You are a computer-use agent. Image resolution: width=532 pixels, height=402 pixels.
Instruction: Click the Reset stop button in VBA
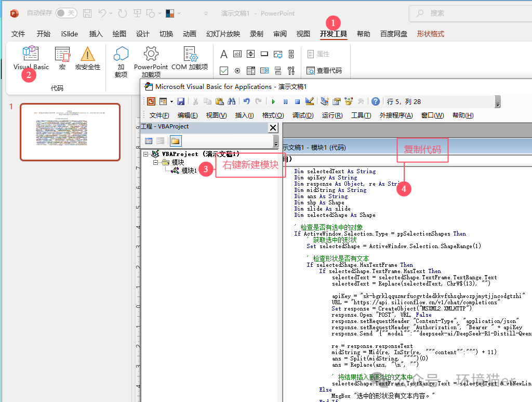(297, 101)
